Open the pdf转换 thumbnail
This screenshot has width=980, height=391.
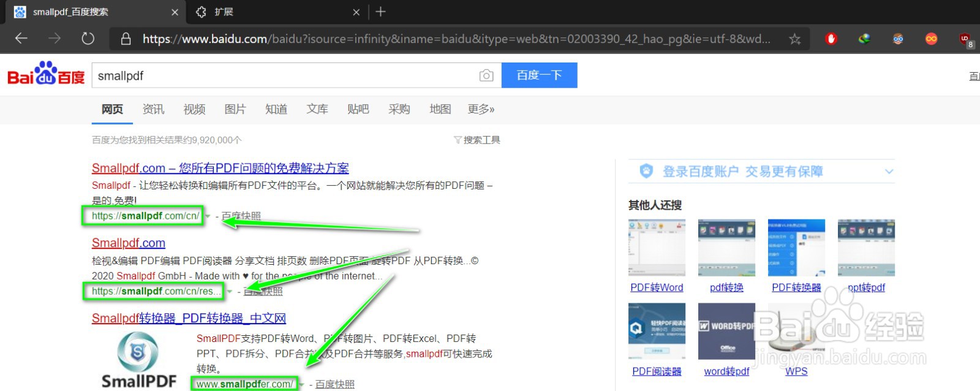pos(726,248)
